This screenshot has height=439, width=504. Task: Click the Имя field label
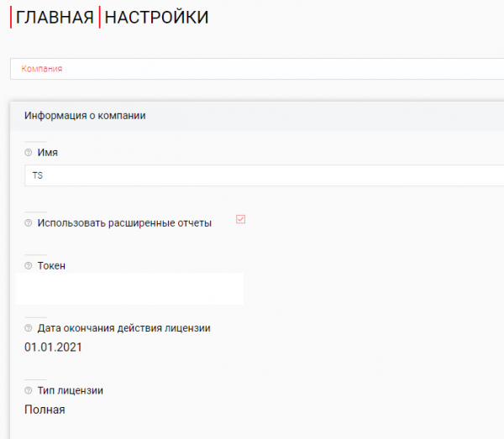[48, 154]
